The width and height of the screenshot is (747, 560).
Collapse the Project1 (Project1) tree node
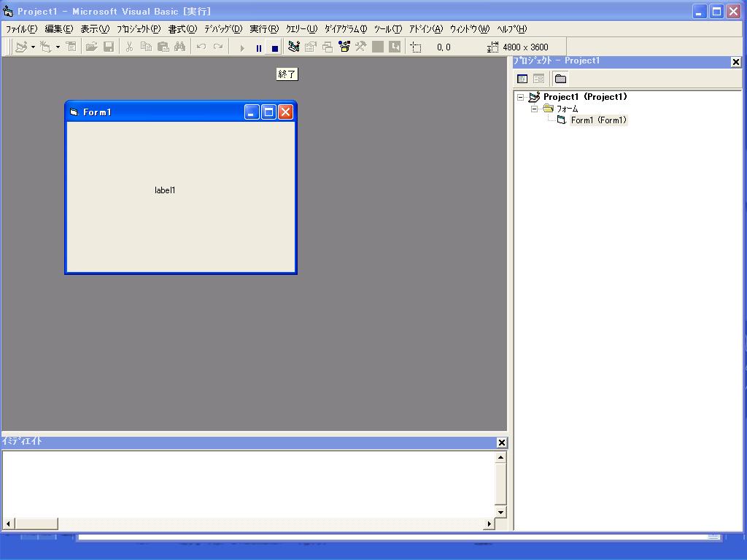pos(521,97)
